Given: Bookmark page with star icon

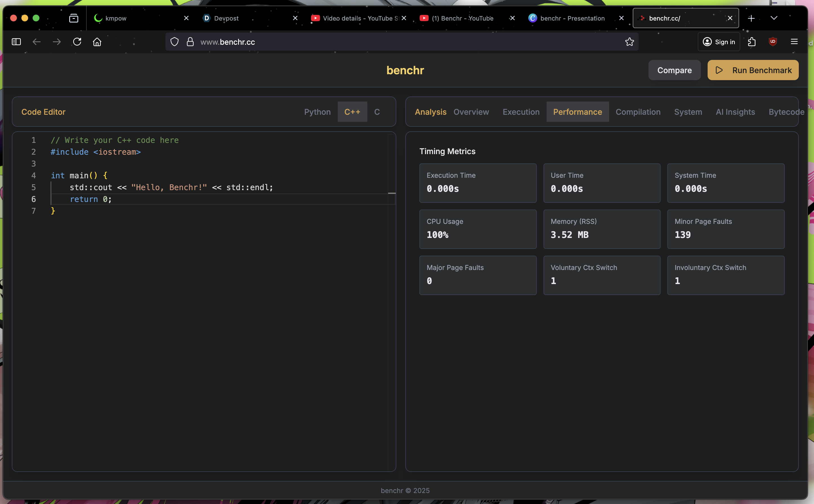Looking at the screenshot, I should pos(629,42).
